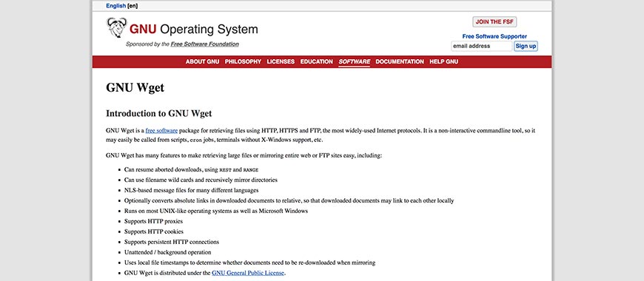Click the GNU Wget page heading
This screenshot has width=644, height=281.
point(135,88)
